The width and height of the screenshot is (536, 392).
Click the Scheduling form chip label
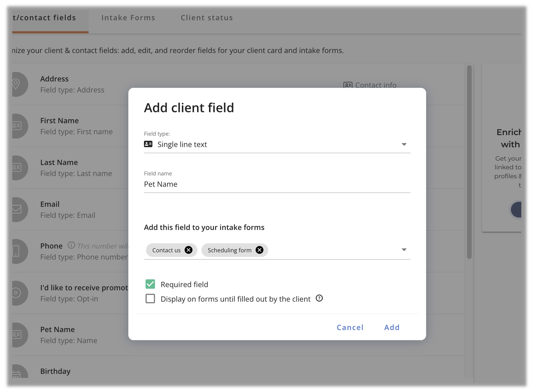pyautogui.click(x=229, y=250)
